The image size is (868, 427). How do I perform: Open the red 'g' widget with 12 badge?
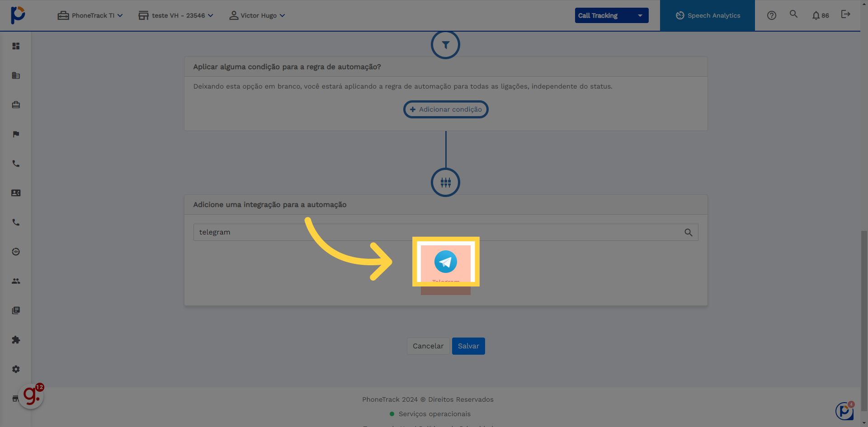click(x=31, y=396)
